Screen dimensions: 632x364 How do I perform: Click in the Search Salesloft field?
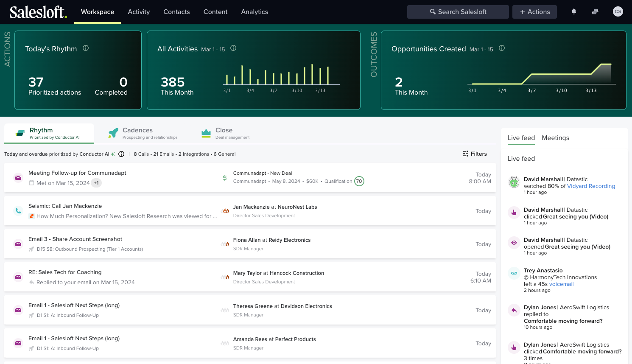click(x=458, y=12)
